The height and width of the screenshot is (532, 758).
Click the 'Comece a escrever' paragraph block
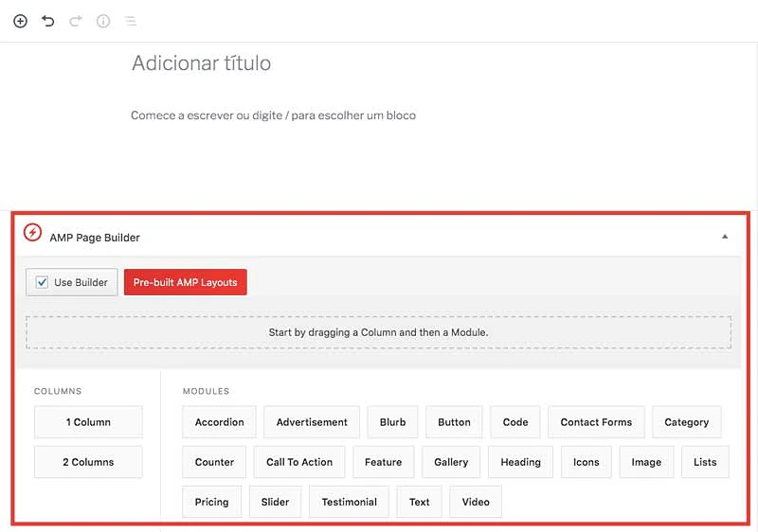(x=273, y=115)
